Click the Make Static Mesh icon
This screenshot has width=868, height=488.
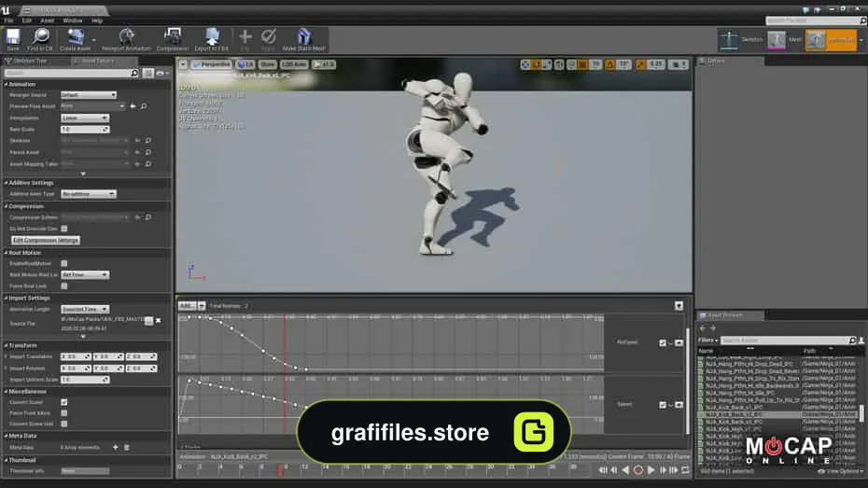click(304, 39)
